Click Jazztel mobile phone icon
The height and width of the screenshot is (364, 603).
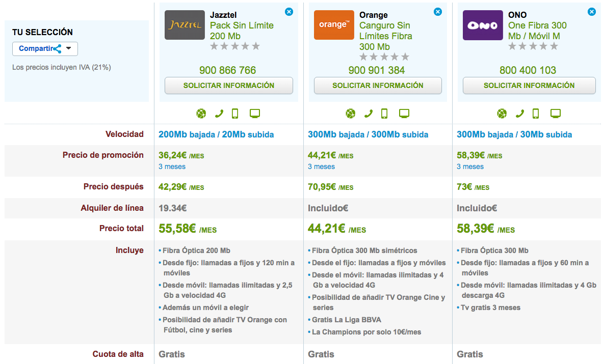point(235,114)
